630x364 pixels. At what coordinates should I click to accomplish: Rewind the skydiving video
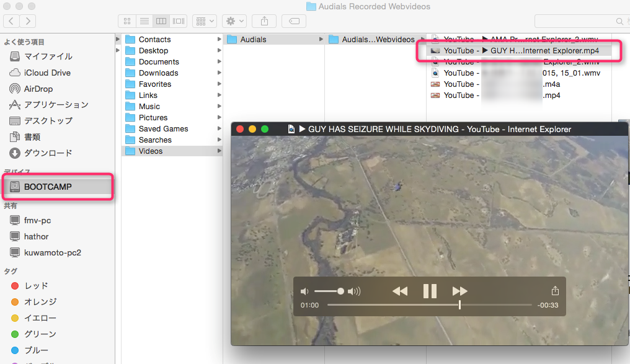[400, 291]
